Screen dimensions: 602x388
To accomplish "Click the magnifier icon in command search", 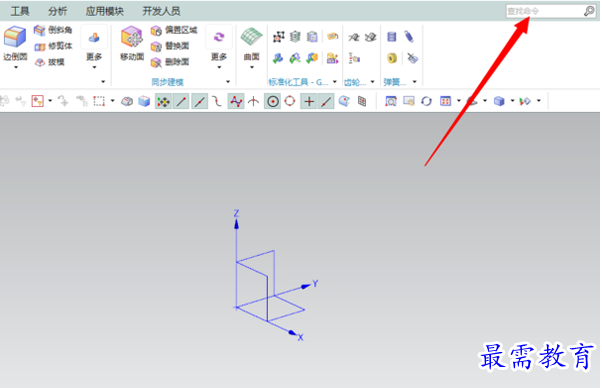I will (x=589, y=12).
